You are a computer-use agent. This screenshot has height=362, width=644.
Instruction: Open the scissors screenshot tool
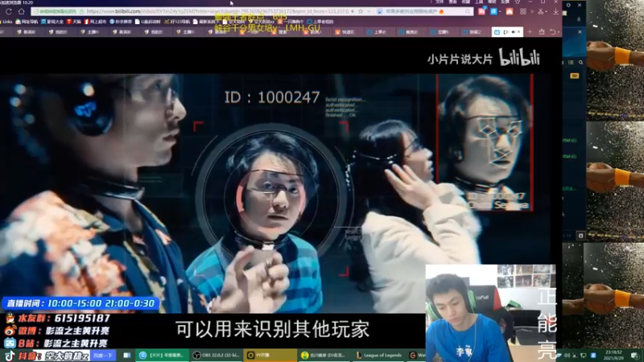click(541, 11)
